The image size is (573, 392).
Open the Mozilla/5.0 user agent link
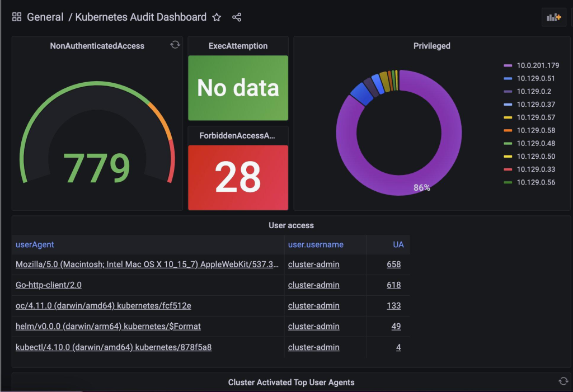tap(147, 264)
